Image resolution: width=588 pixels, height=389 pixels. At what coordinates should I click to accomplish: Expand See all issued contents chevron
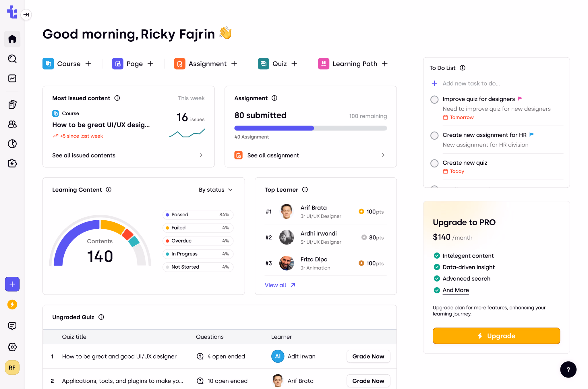(x=201, y=155)
